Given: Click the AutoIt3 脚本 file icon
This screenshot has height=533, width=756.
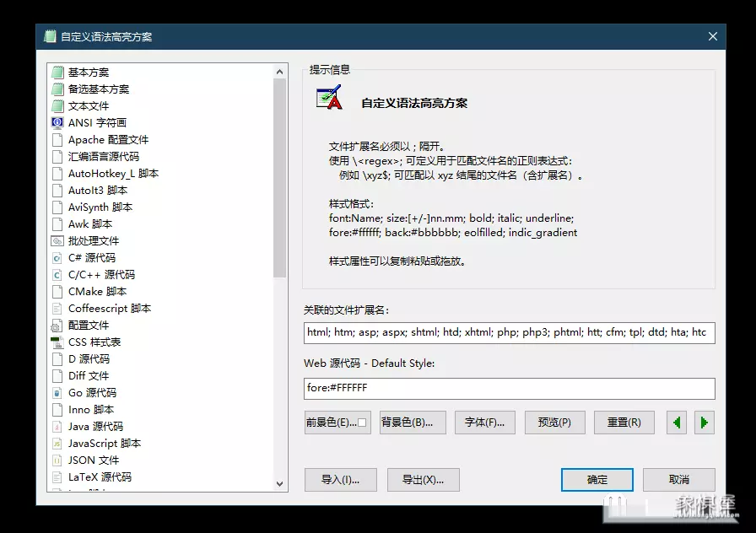Looking at the screenshot, I should [x=57, y=191].
